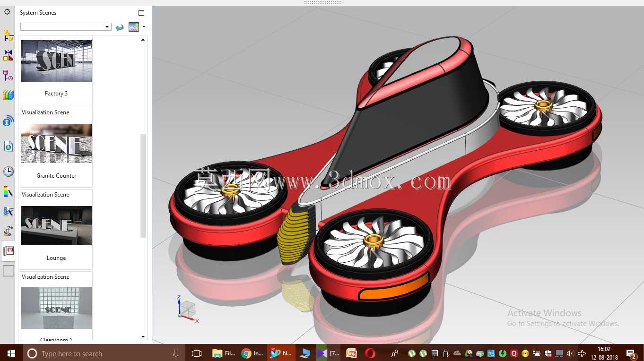Click the 'Lounge' label
The width and height of the screenshot is (644, 361).
pyautogui.click(x=56, y=258)
